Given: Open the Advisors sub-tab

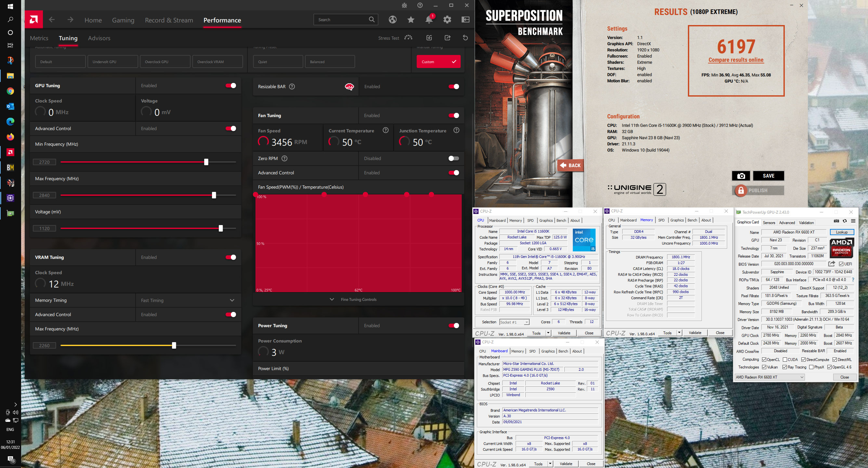Looking at the screenshot, I should (99, 38).
